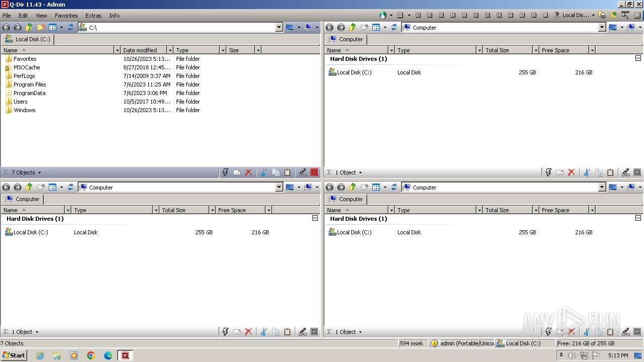Image resolution: width=644 pixels, height=362 pixels.
Task: Click the add-favorite star icon in the main toolbar
Action: (613, 15)
